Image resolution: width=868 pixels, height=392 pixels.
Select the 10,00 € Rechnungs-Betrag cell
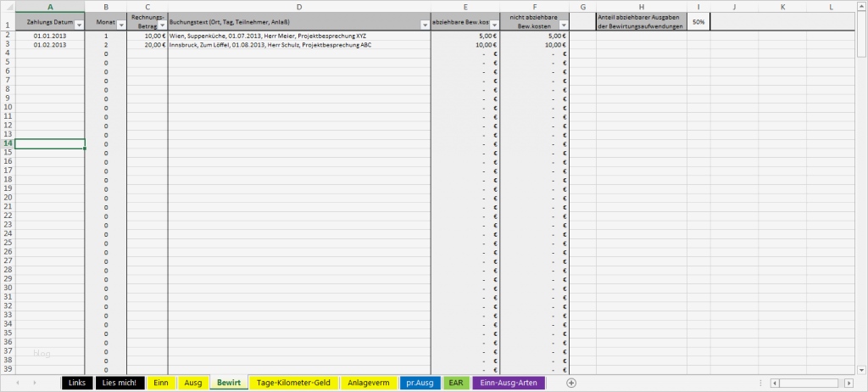pos(147,36)
